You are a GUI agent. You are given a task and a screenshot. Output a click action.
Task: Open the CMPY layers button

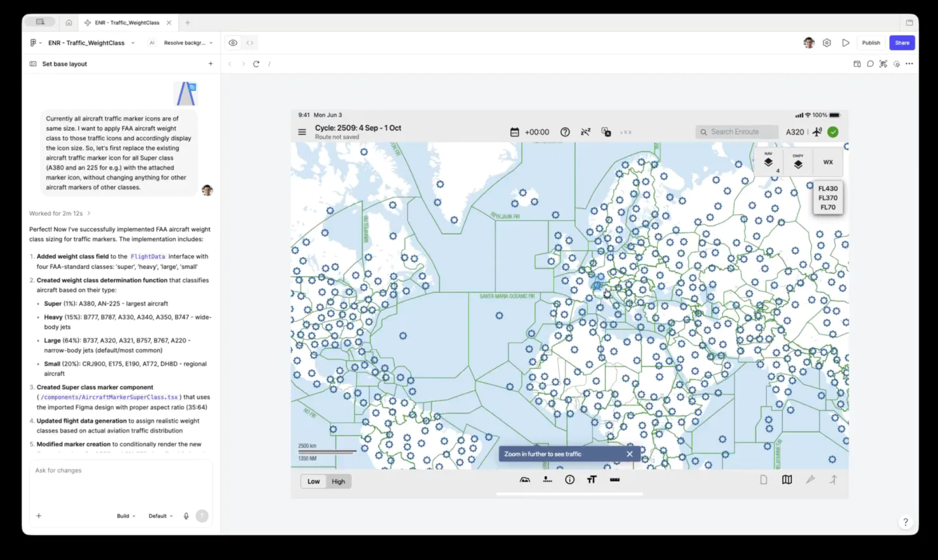[798, 161]
